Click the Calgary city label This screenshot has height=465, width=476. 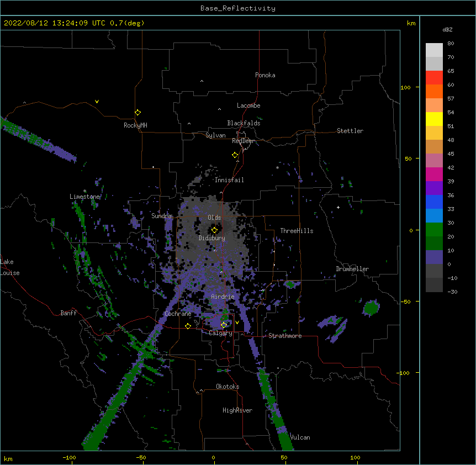221,333
